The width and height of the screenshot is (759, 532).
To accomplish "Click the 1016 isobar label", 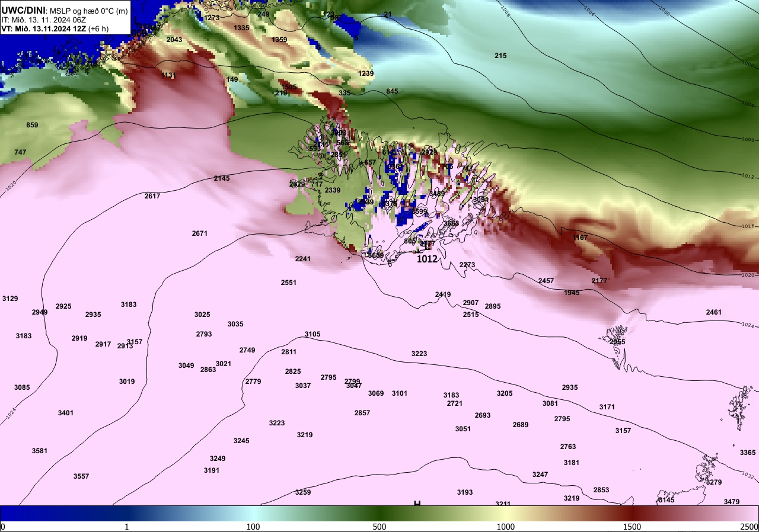I will pyautogui.click(x=747, y=226).
